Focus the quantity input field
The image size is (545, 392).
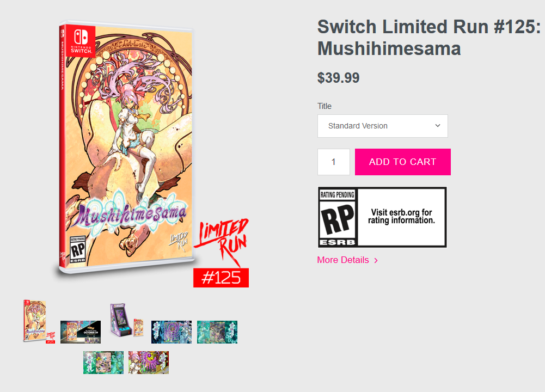[334, 162]
